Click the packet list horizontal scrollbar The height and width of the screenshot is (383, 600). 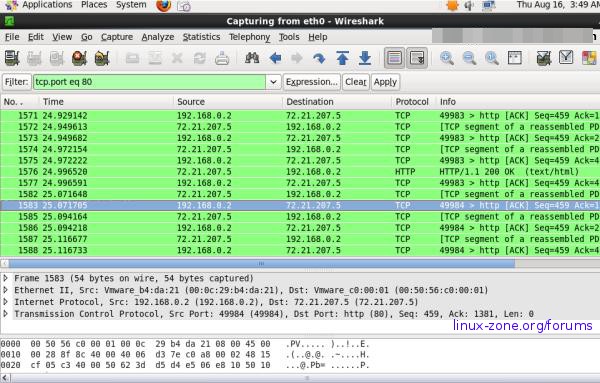(x=262, y=264)
